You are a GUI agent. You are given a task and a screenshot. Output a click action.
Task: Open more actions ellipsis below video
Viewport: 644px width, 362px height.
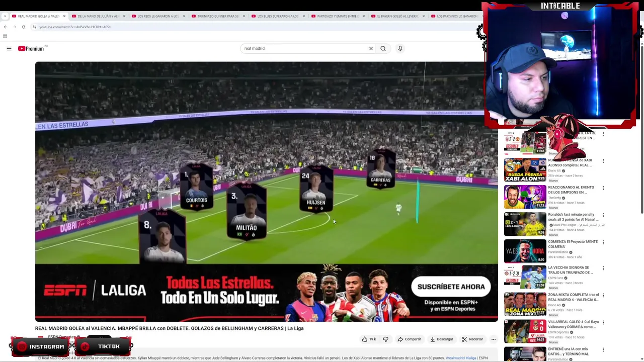(x=493, y=339)
